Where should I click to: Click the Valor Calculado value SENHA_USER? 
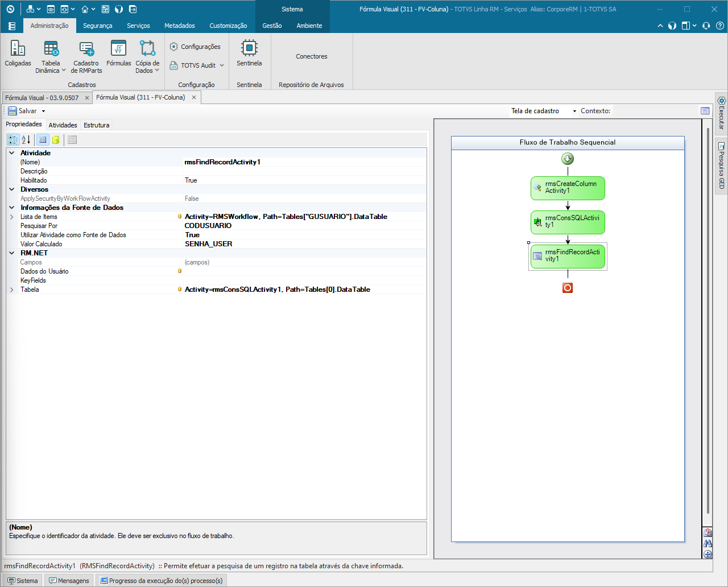tap(305, 244)
